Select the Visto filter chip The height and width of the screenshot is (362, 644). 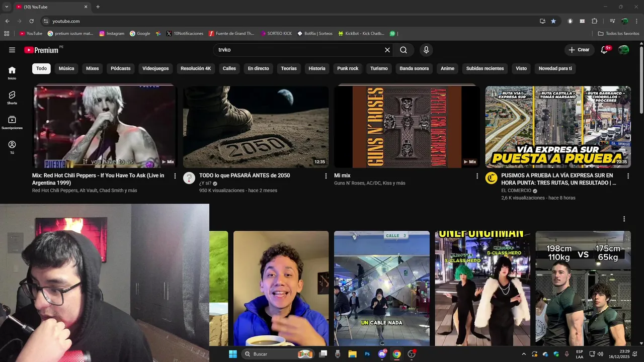click(x=521, y=68)
